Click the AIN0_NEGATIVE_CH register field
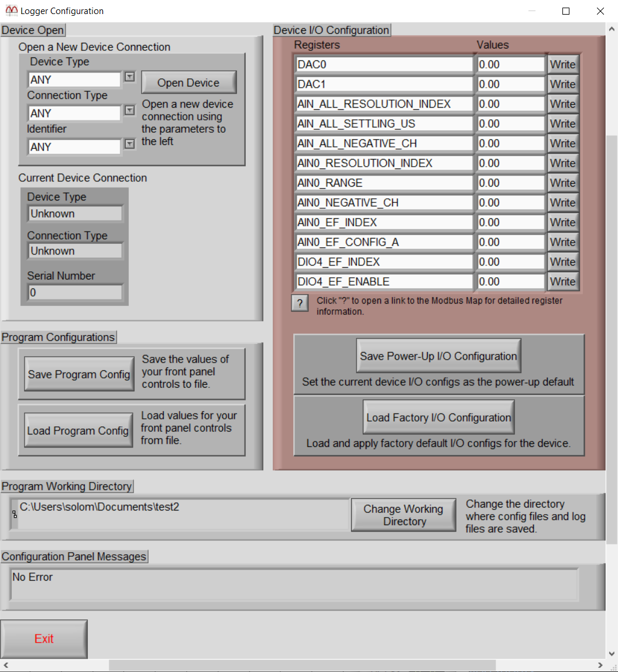 [384, 202]
